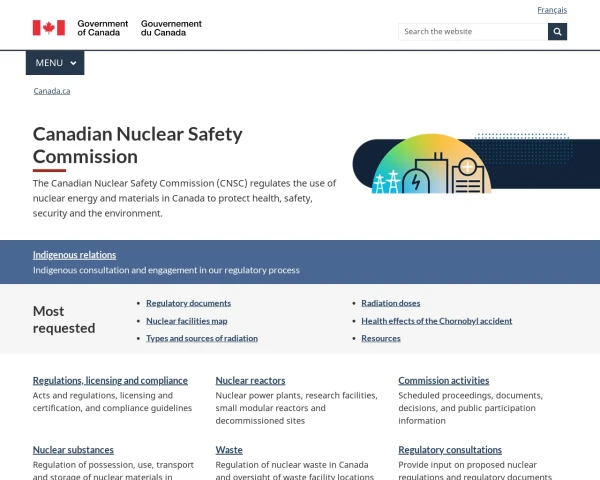
Task: Click the search magnifier button
Action: [x=557, y=31]
